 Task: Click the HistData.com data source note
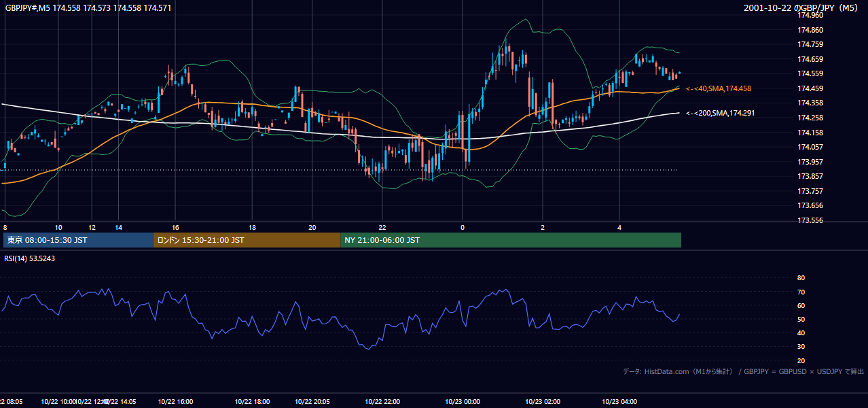(x=743, y=371)
